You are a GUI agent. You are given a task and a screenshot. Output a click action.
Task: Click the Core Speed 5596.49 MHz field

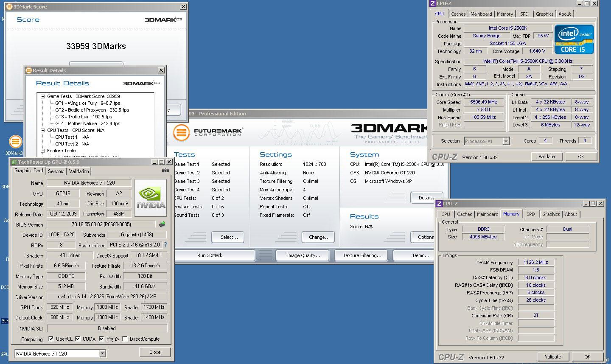(484, 102)
